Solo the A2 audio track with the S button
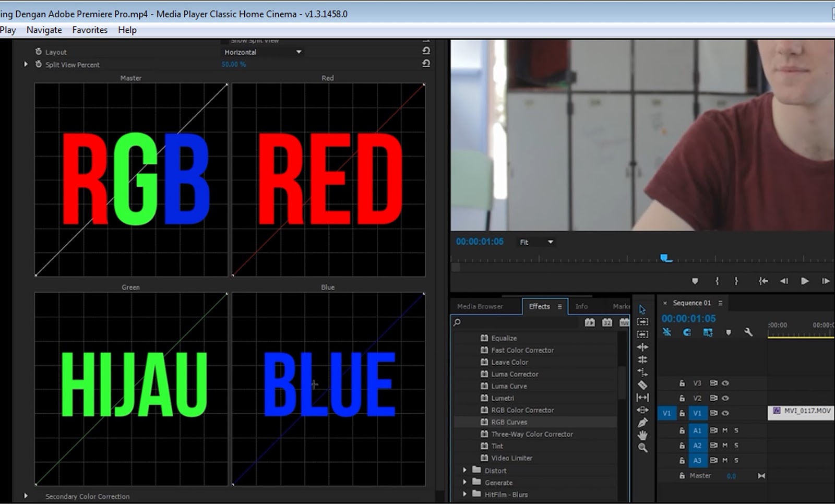The height and width of the screenshot is (504, 835). click(736, 446)
